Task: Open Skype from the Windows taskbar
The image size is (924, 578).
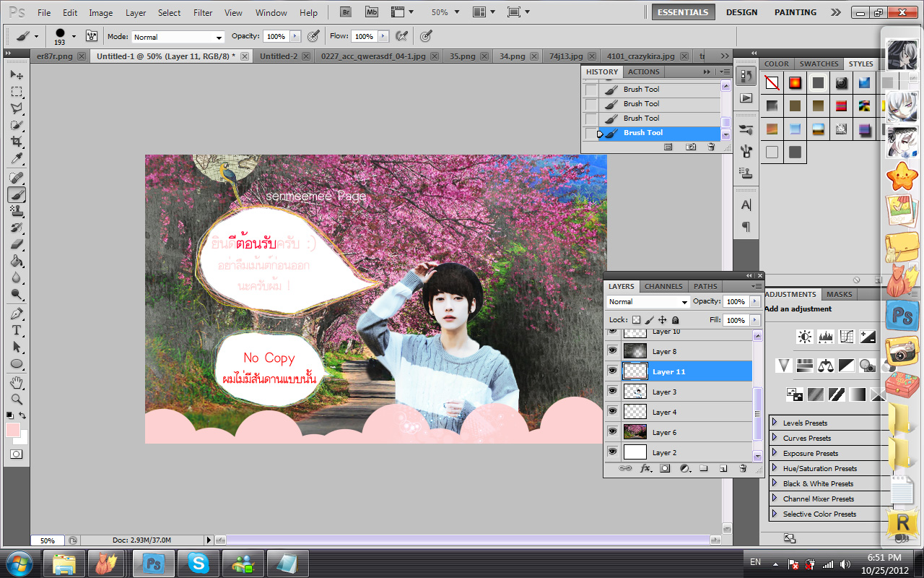Action: tap(198, 563)
